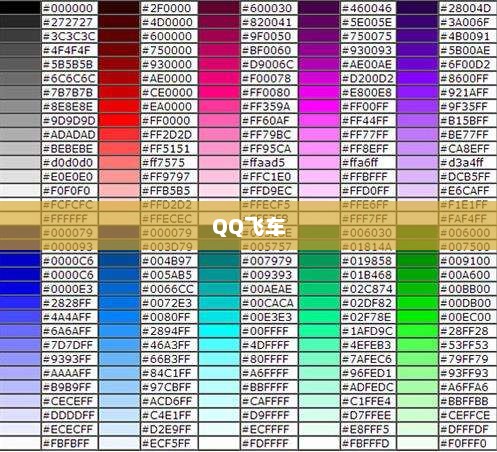
Task: Select the mint swatch beside #02F78E
Action: [319, 317]
